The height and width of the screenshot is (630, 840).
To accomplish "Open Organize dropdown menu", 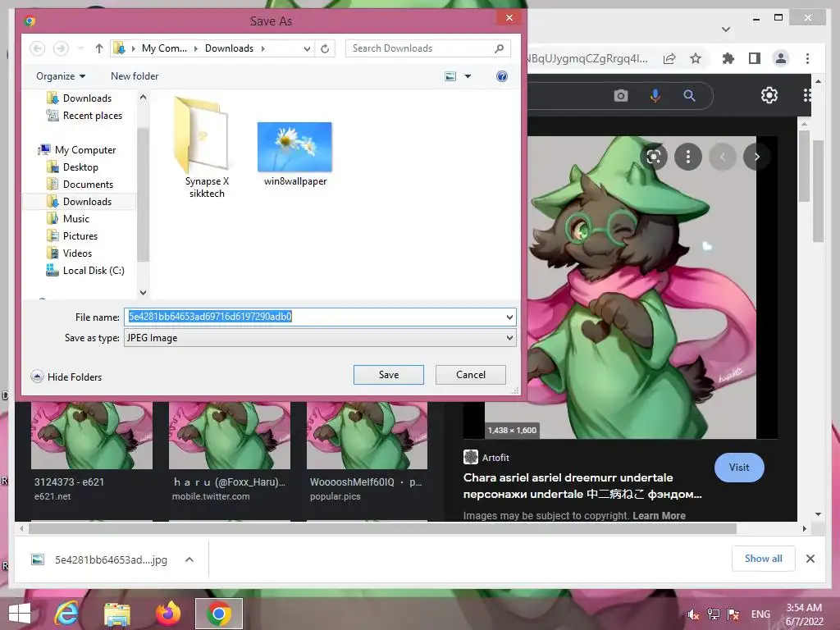I will pyautogui.click(x=61, y=76).
